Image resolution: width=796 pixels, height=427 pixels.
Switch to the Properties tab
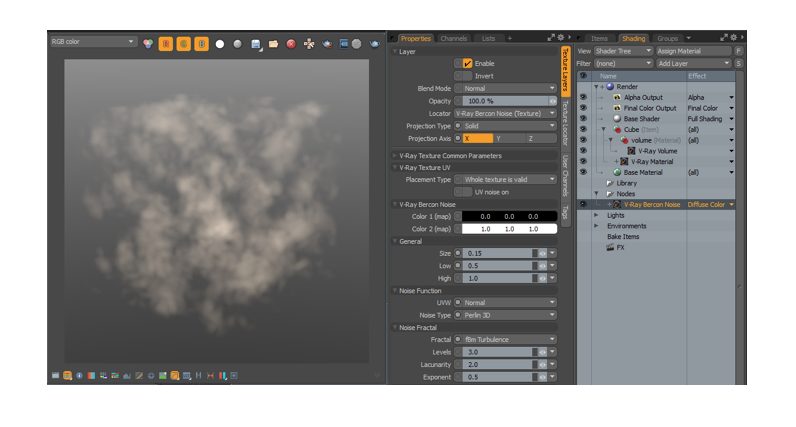[x=415, y=38]
